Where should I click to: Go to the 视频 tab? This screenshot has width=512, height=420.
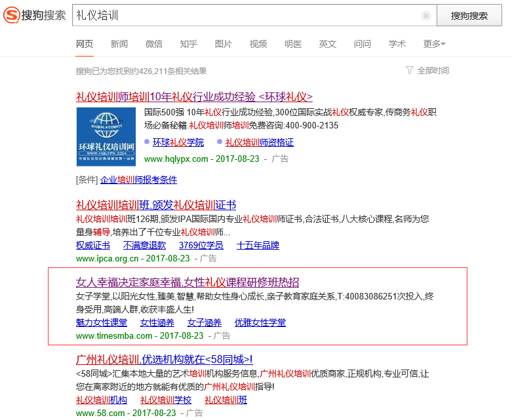click(x=258, y=44)
